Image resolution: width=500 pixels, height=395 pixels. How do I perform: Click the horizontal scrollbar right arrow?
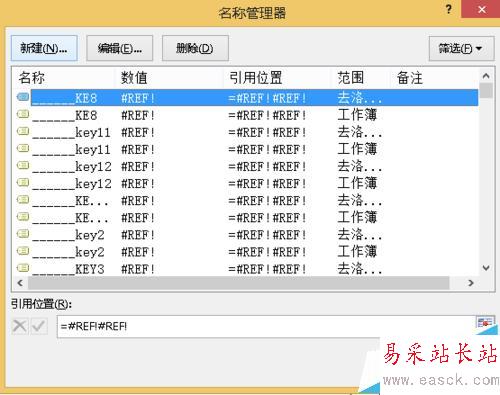[x=471, y=283]
